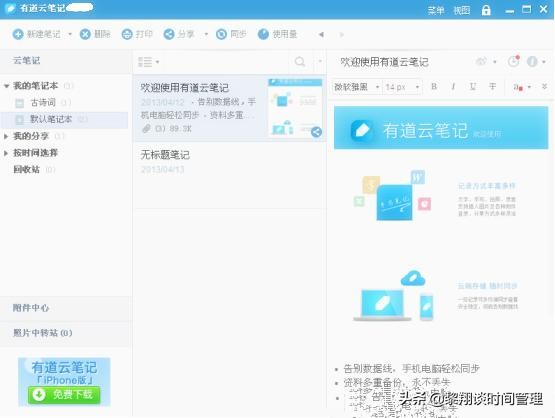Viewport: 555px width, 418px height.
Task: Open the dropdown beside the search icon
Action: point(320,62)
